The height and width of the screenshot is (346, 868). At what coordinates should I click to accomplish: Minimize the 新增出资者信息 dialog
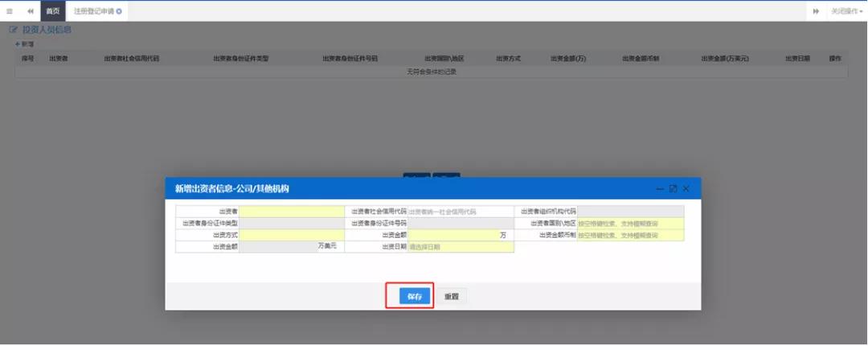660,188
